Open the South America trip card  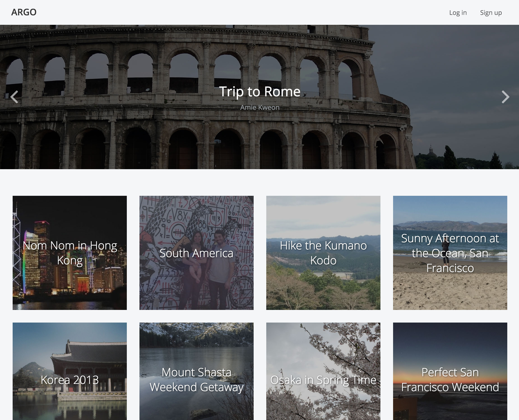pos(197,253)
